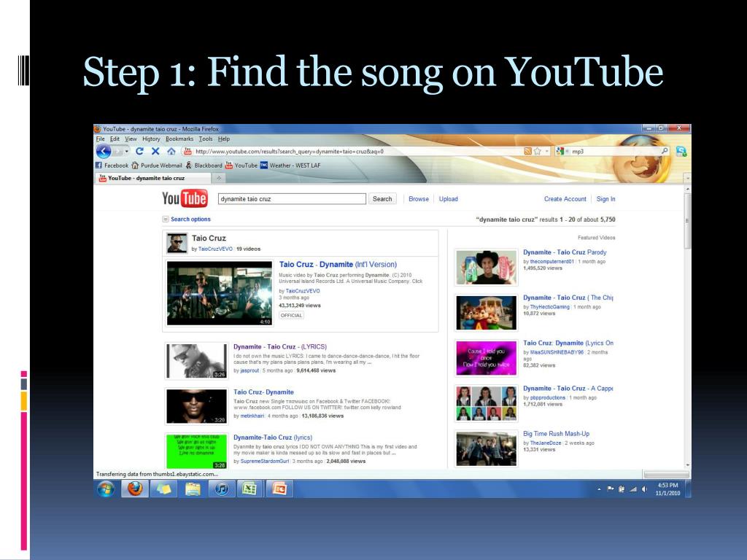747x560 pixels.
Task: Open the History menu
Action: tap(151, 139)
